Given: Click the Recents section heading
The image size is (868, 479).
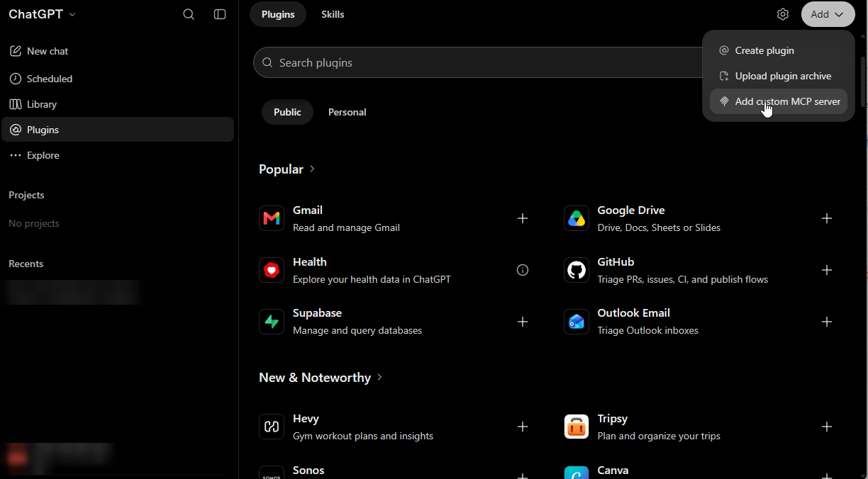Looking at the screenshot, I should point(26,264).
